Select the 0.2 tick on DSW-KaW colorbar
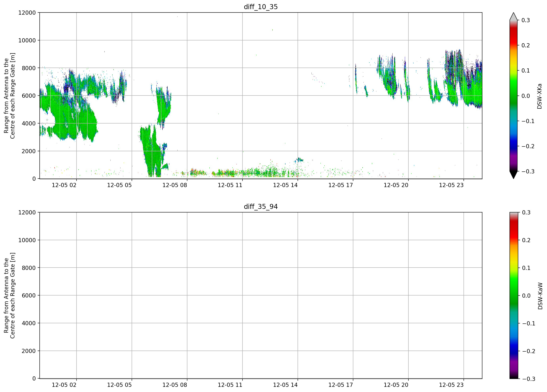This screenshot has width=547, height=392. pos(526,240)
